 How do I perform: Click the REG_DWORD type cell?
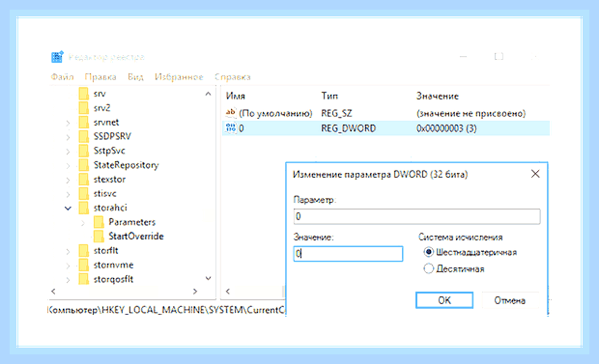tap(349, 128)
